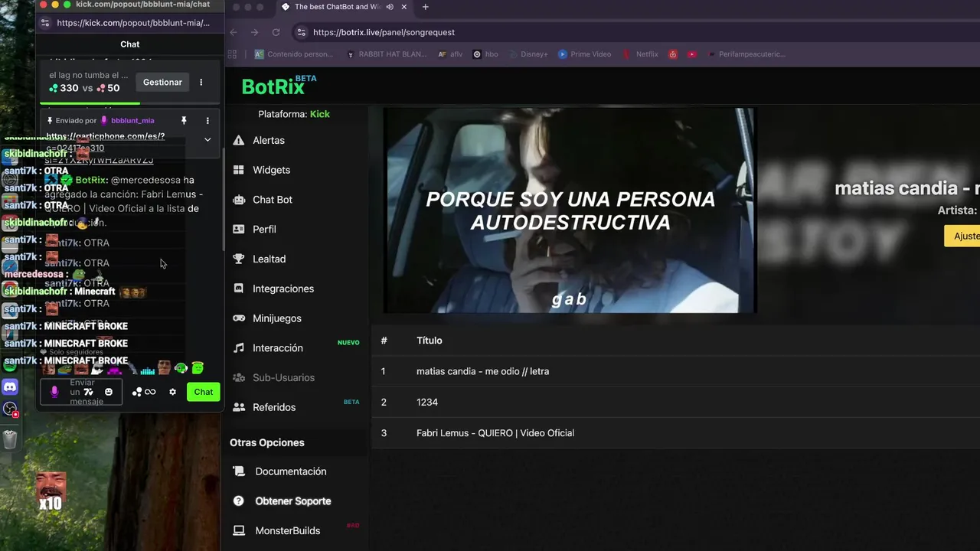Open the Disney+ bookmark

[x=529, y=54]
